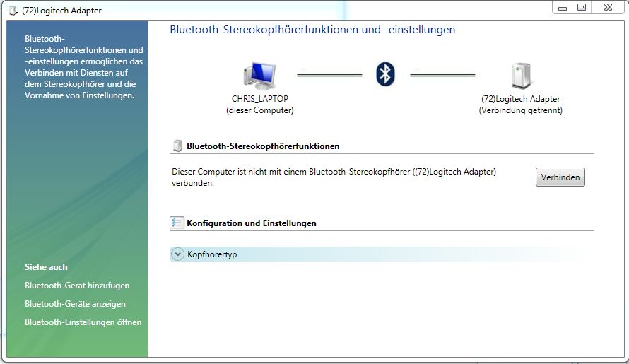629x364 pixels.
Task: Maximize the Logitech Adapter window
Action: point(581,8)
